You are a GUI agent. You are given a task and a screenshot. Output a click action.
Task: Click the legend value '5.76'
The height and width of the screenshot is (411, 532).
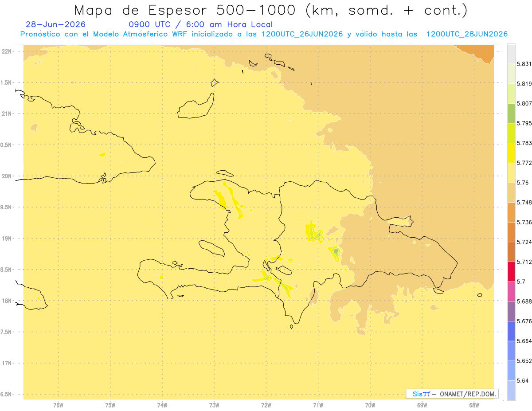523,183
